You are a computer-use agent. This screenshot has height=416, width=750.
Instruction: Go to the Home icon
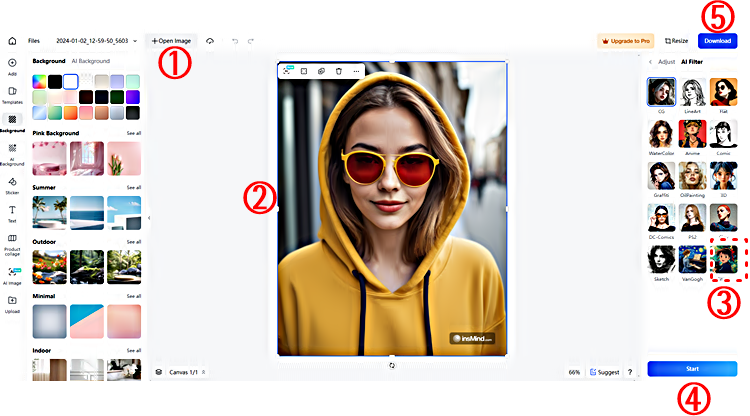12,41
